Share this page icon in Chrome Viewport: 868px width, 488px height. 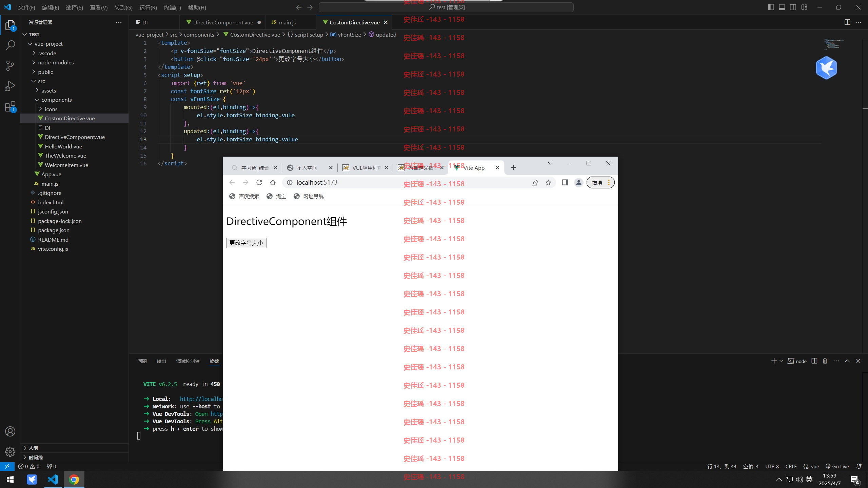[x=535, y=183]
